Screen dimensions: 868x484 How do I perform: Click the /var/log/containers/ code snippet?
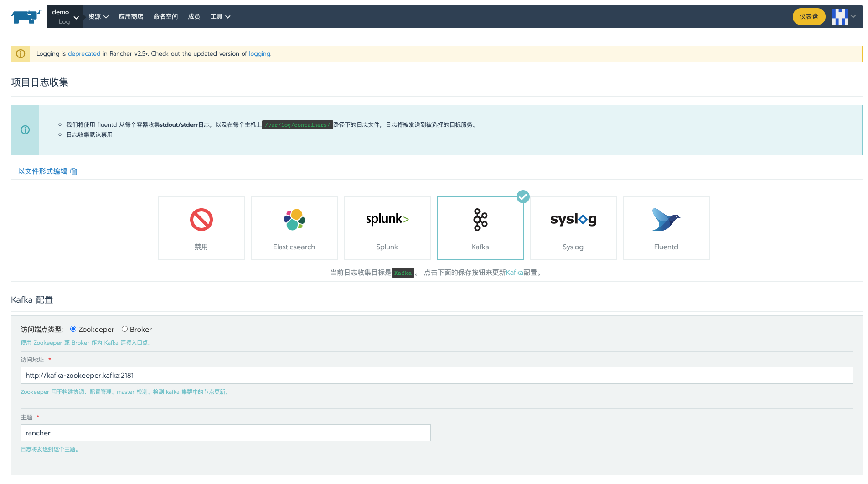(298, 125)
